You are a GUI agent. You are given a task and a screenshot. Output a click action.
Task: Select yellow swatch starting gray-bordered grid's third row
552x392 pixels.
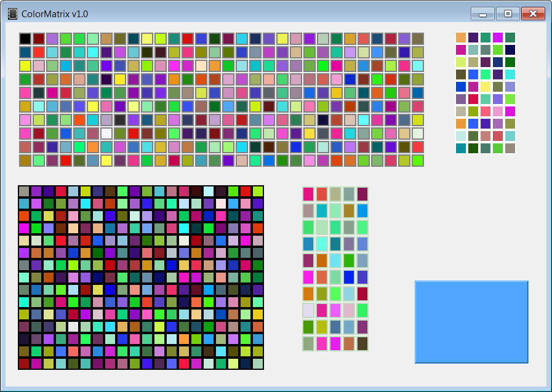pos(25,66)
